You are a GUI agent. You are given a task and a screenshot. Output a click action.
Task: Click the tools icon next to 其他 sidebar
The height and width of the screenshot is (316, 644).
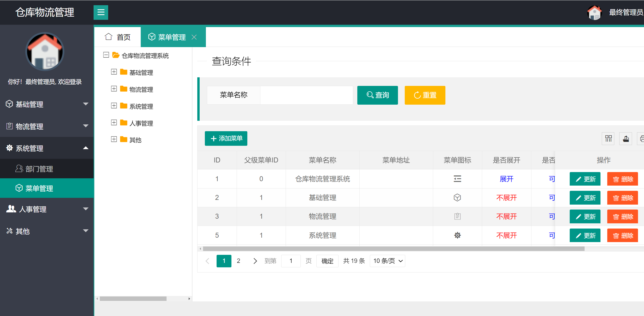9,231
